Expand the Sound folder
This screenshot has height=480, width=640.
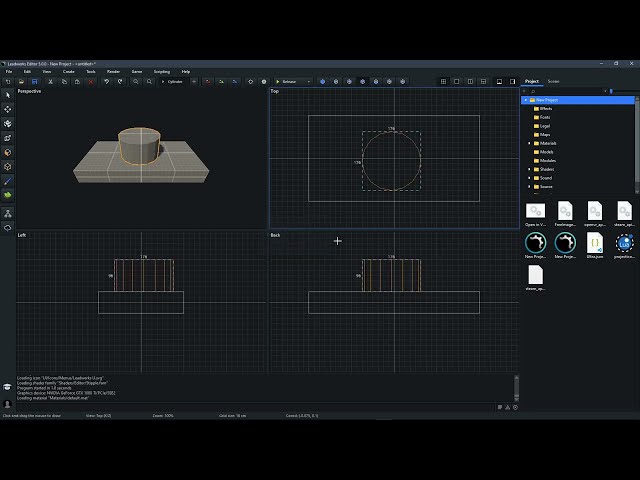pyautogui.click(x=530, y=178)
